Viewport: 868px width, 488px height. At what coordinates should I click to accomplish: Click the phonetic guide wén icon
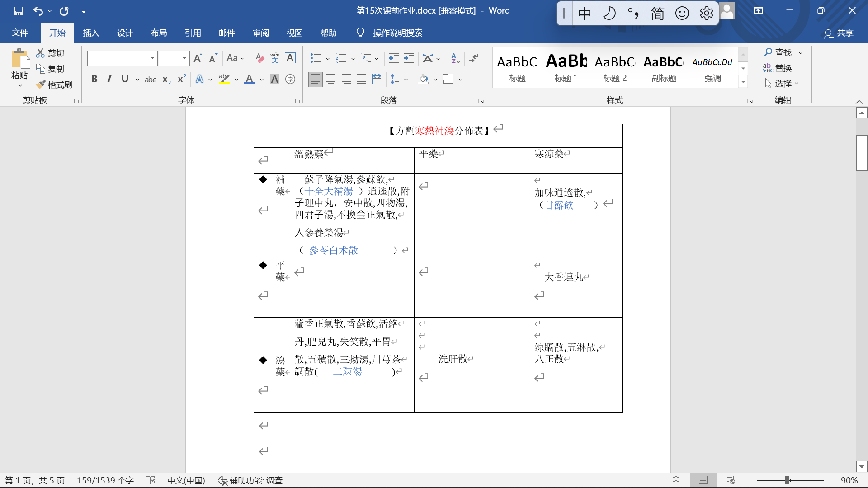[275, 58]
